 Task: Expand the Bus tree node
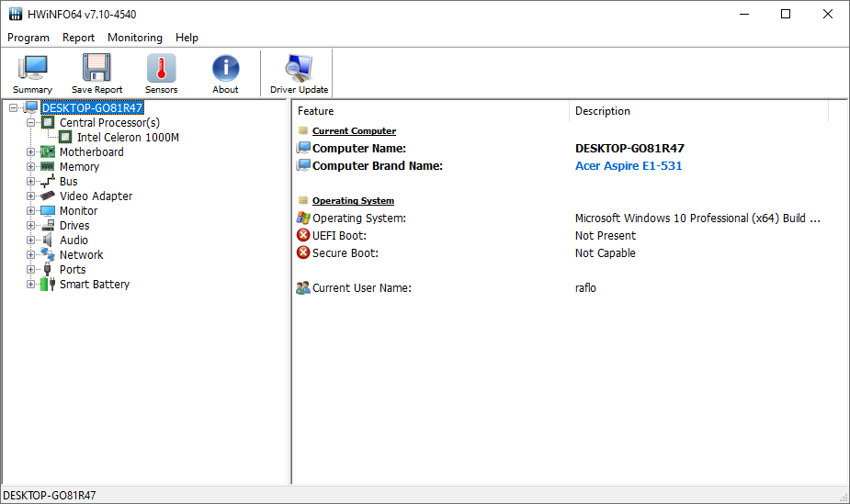click(31, 181)
